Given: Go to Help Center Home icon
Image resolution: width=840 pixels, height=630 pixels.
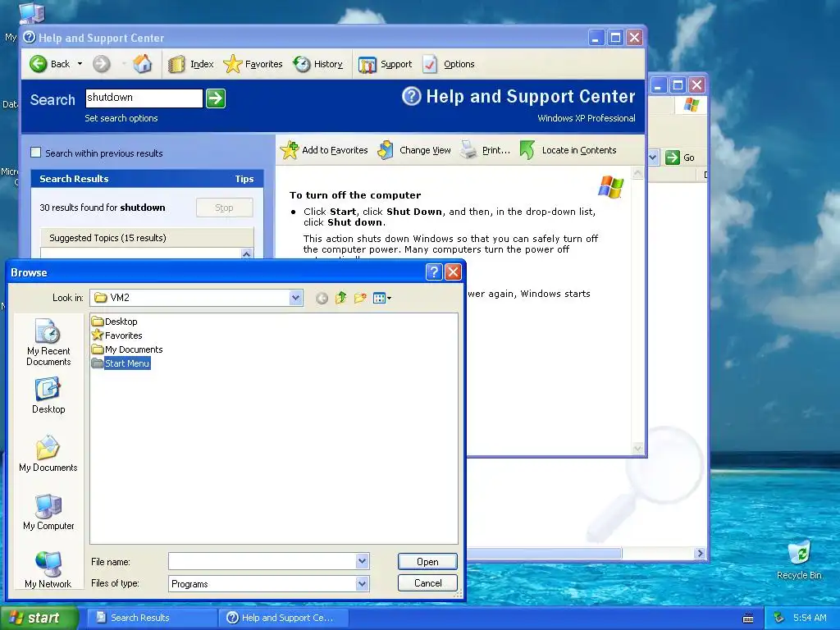Looking at the screenshot, I should pyautogui.click(x=143, y=64).
